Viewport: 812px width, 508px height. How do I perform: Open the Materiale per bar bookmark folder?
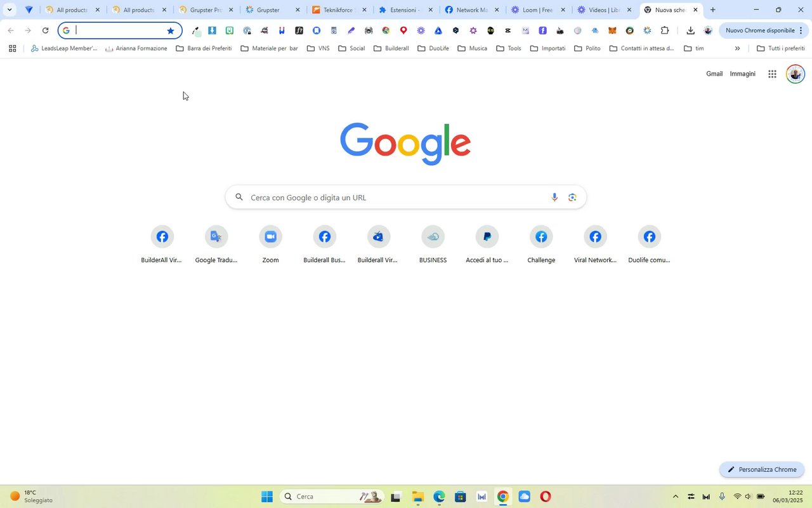pos(269,48)
